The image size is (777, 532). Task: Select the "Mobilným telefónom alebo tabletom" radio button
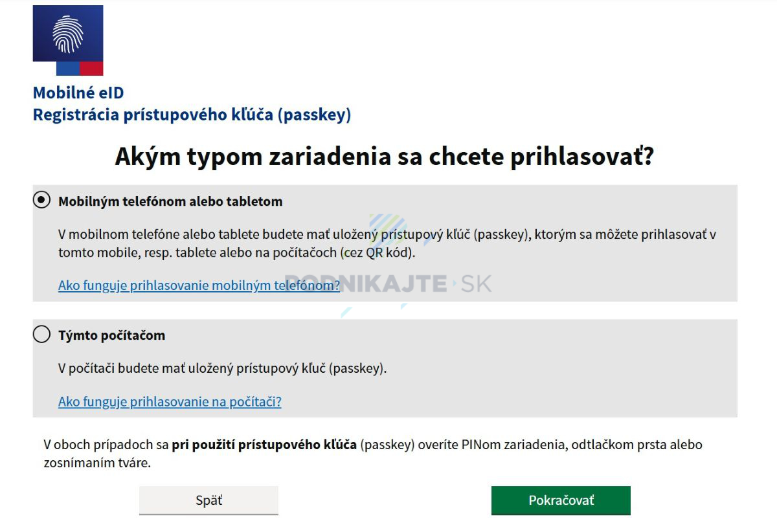(41, 201)
